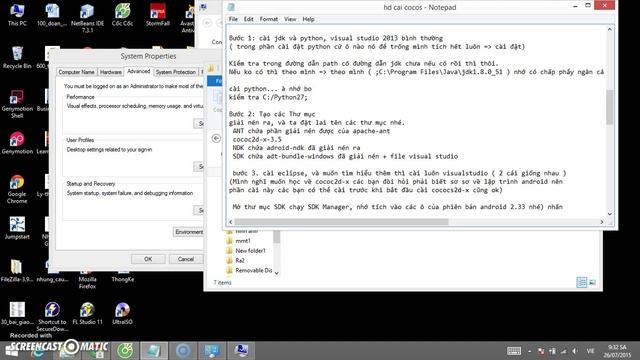Open Notepad's Format menu
This screenshot has width=640, height=360.
pos(269,19)
